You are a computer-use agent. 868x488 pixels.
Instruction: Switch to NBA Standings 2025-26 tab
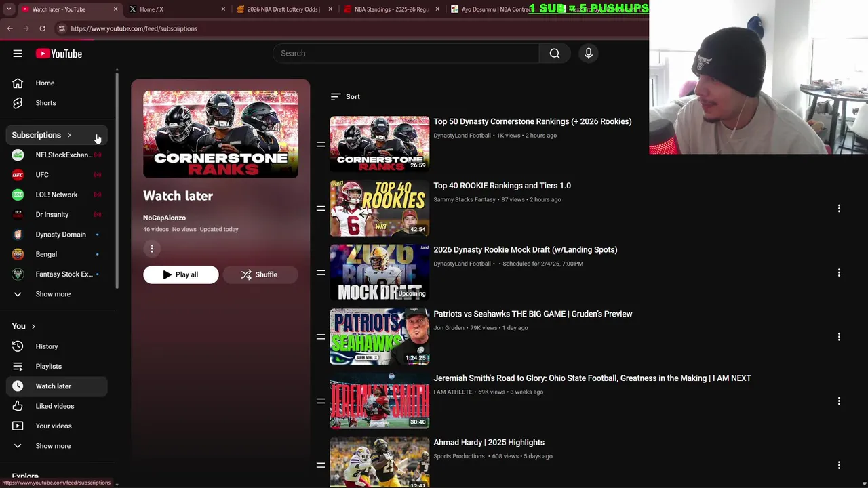pyautogui.click(x=391, y=9)
